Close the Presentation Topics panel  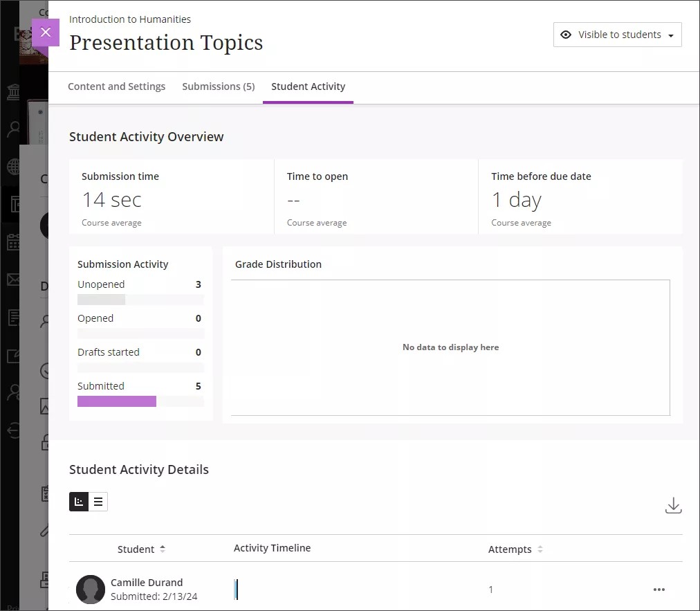coord(45,32)
